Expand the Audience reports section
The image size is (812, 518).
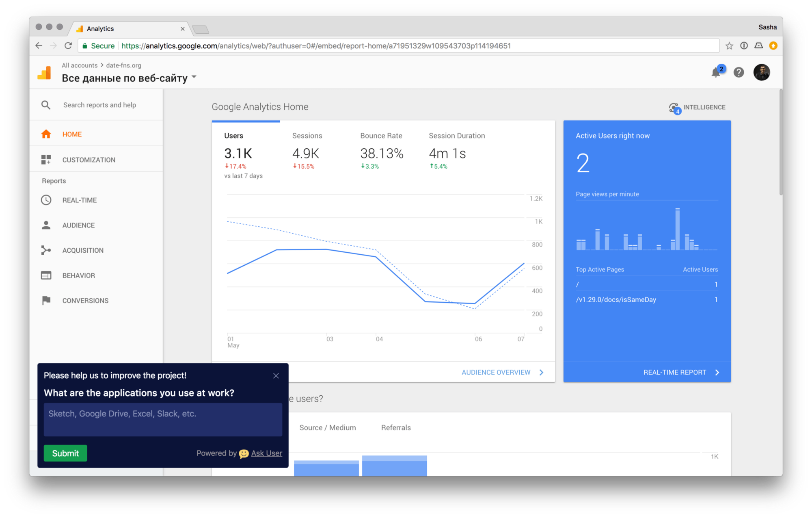click(78, 225)
